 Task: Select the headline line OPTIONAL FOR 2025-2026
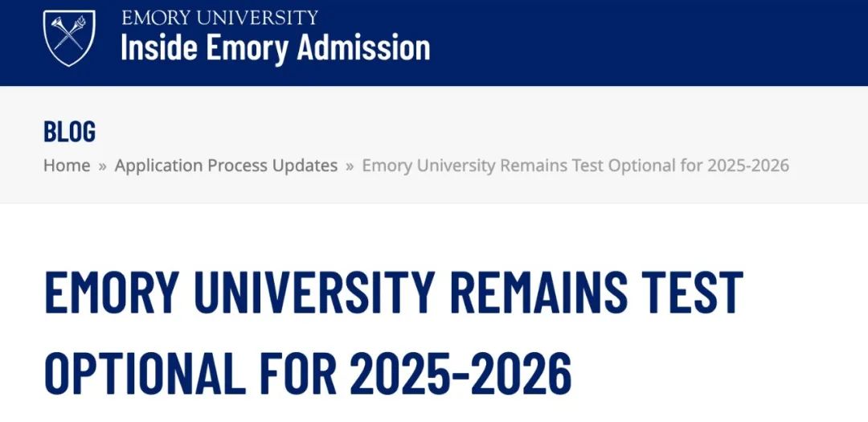click(308, 371)
